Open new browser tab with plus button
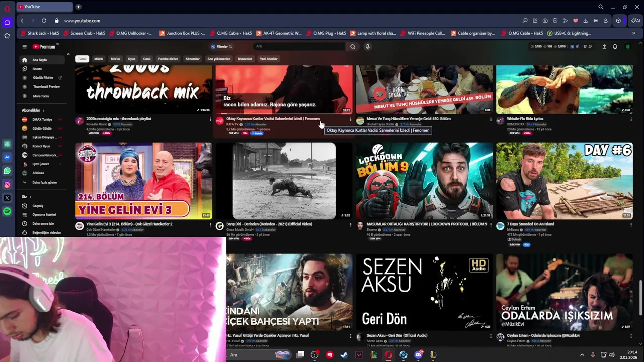This screenshot has height=362, width=644. click(78, 7)
